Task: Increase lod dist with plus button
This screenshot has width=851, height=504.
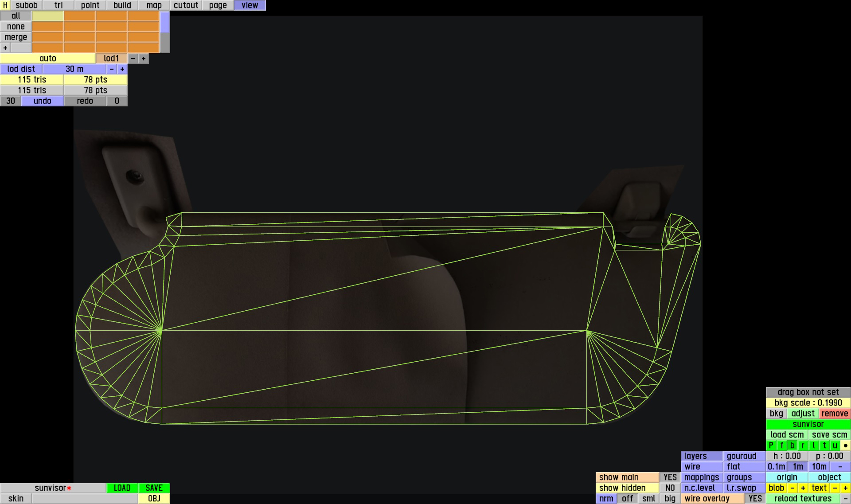Action: [122, 69]
